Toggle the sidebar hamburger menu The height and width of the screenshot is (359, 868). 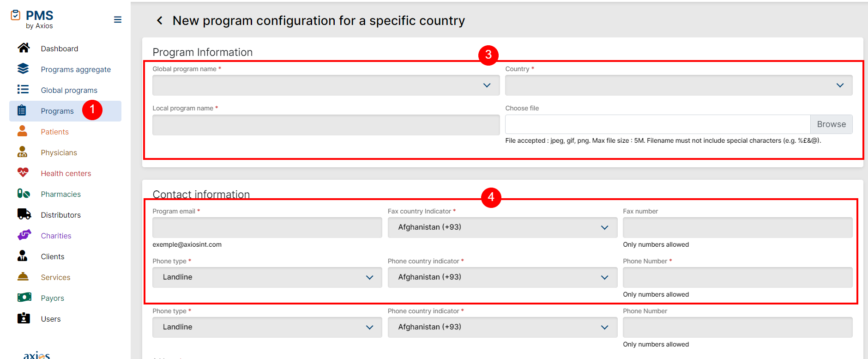pos(118,20)
